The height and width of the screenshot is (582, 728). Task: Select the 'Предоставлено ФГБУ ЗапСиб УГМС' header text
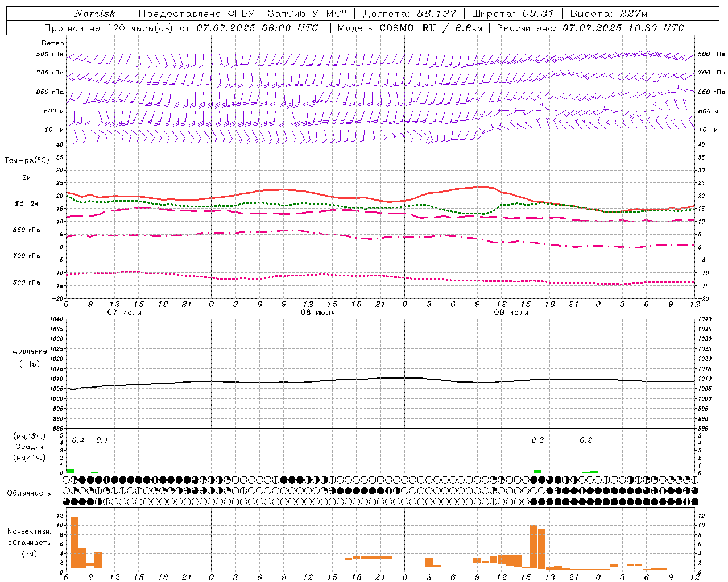pyautogui.click(x=242, y=14)
